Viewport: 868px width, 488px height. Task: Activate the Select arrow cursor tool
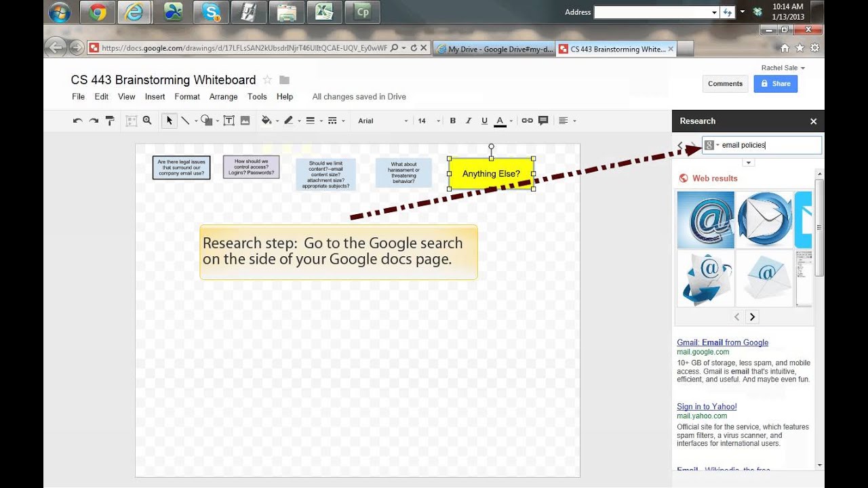coord(169,121)
